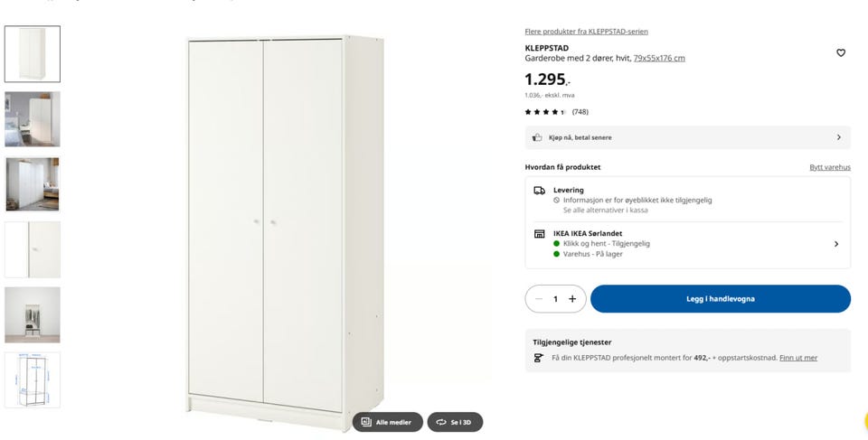
Task: Expand Kjøp nå, betal senere option
Action: tap(687, 137)
